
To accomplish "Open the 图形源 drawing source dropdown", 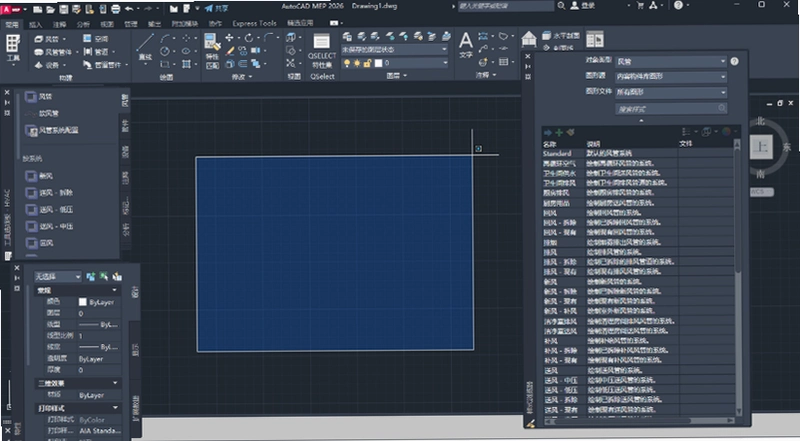I will point(671,77).
